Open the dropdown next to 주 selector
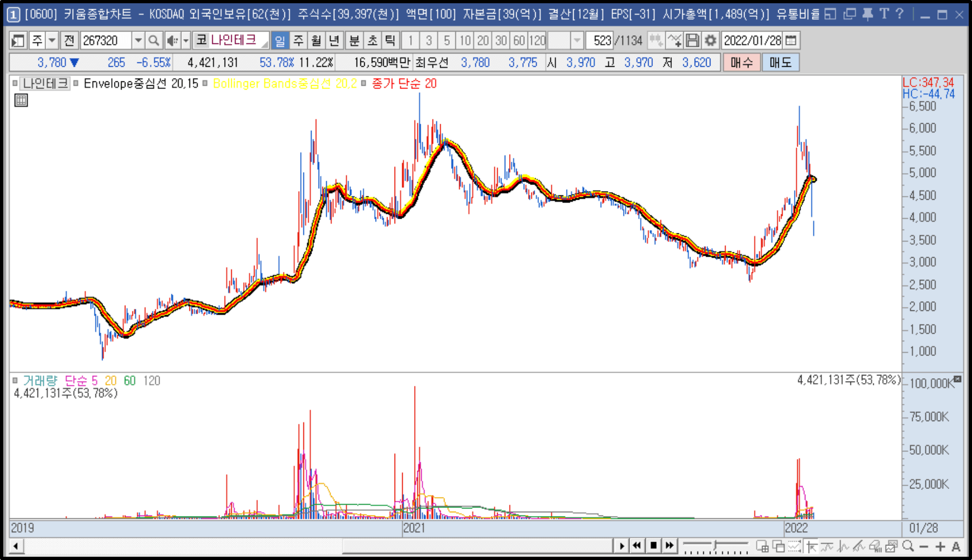 pos(52,41)
